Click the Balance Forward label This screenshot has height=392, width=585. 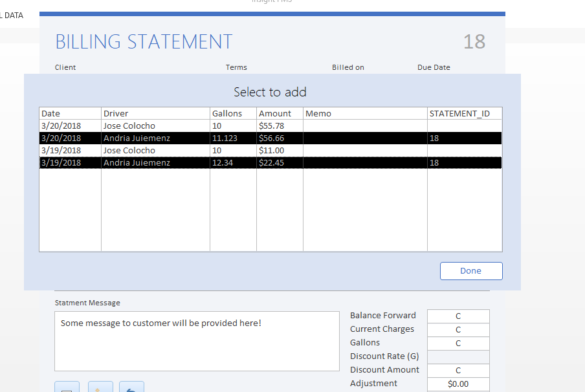(383, 316)
